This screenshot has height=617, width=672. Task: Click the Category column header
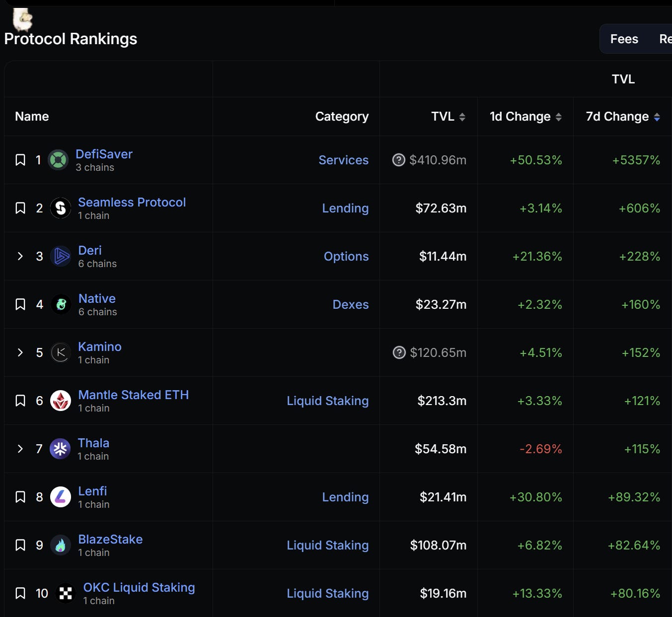click(342, 116)
